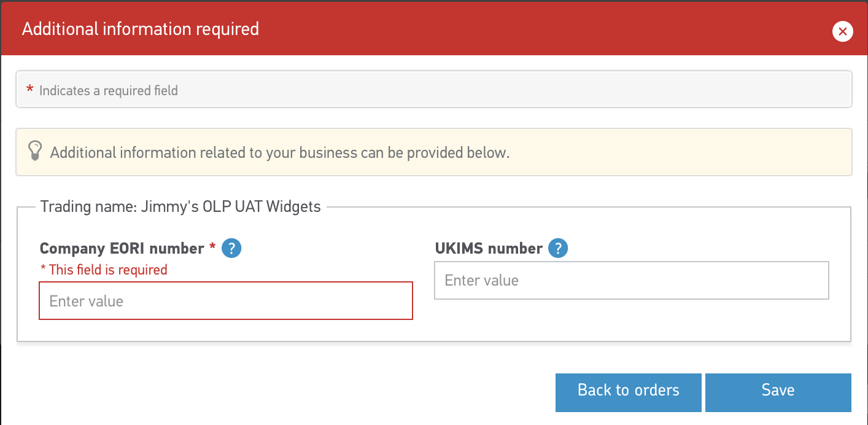Select the 'This field is required' error
Image resolution: width=868 pixels, height=425 pixels.
point(104,270)
